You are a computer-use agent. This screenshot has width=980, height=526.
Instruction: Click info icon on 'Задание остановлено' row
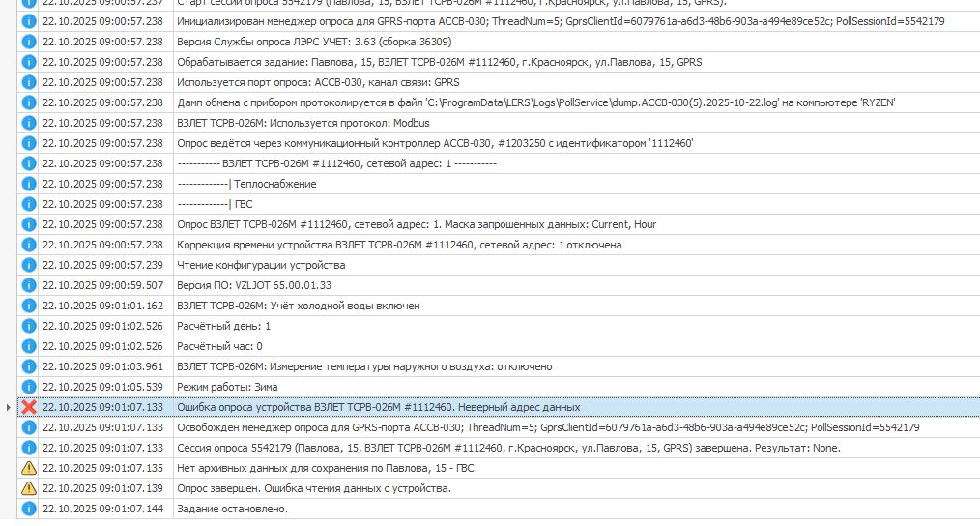coord(29,509)
